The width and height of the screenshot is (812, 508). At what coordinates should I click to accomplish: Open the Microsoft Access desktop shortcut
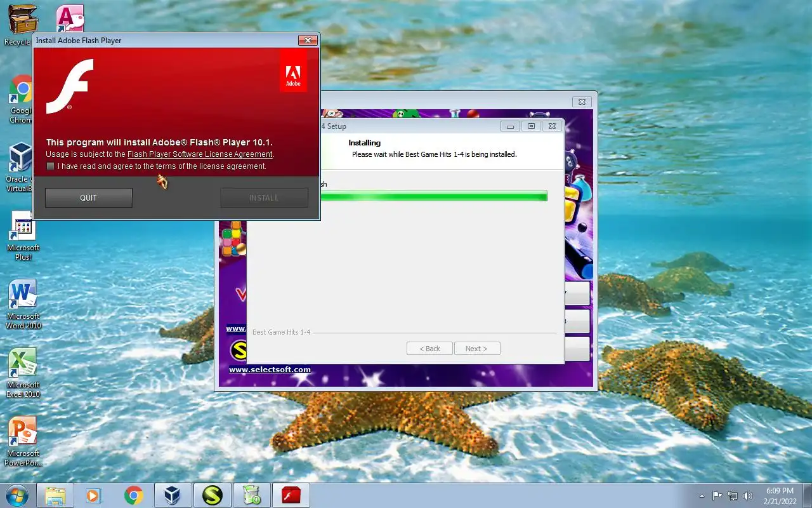[x=70, y=19]
